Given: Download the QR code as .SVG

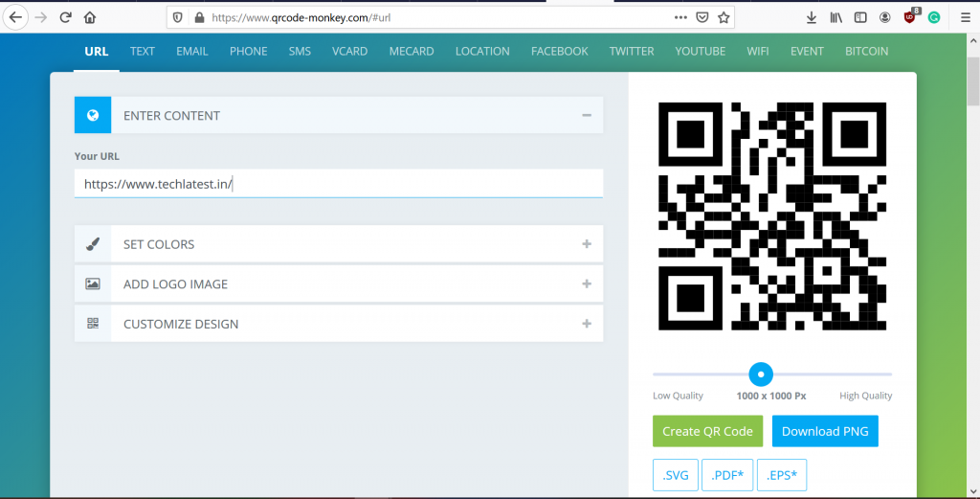Looking at the screenshot, I should (676, 475).
